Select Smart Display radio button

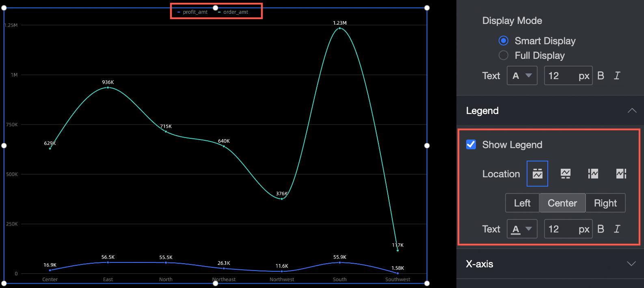[x=504, y=41]
